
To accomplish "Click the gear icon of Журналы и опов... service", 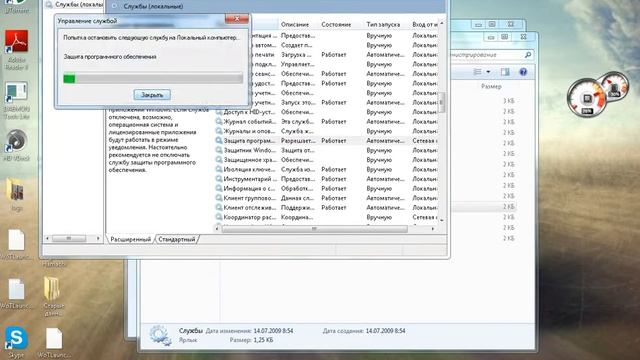I will [x=219, y=131].
